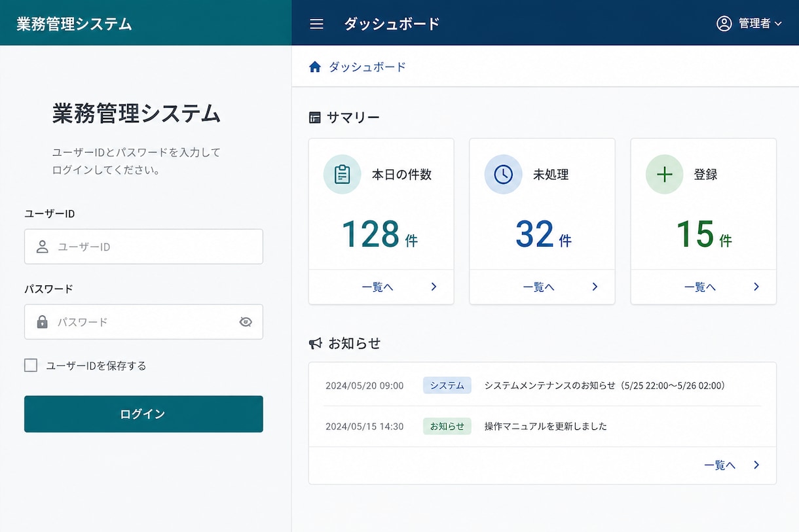
Task: Click chevron arrow in 本日の件数 card
Action: click(434, 287)
